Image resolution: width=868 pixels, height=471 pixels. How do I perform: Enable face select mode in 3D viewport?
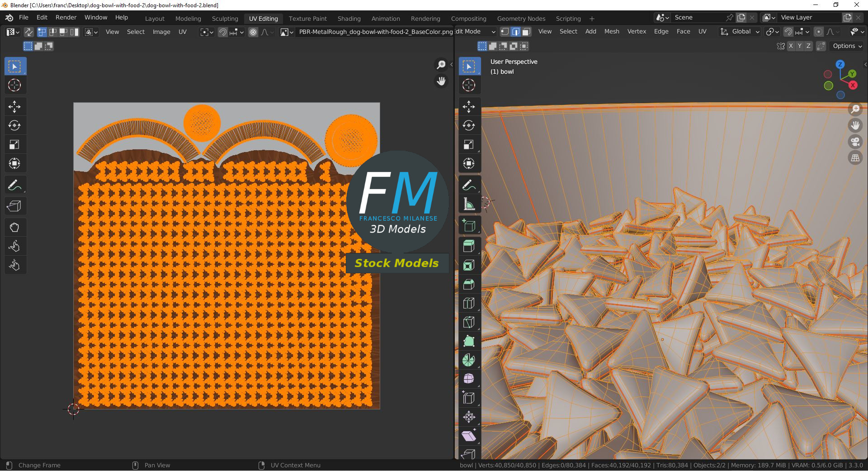[x=526, y=32]
